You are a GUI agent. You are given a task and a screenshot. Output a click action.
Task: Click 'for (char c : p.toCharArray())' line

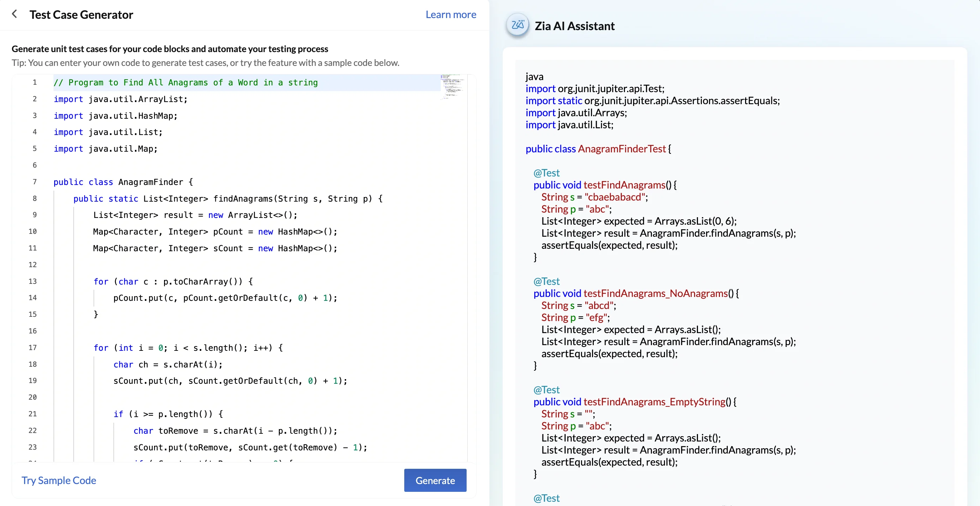pos(173,282)
